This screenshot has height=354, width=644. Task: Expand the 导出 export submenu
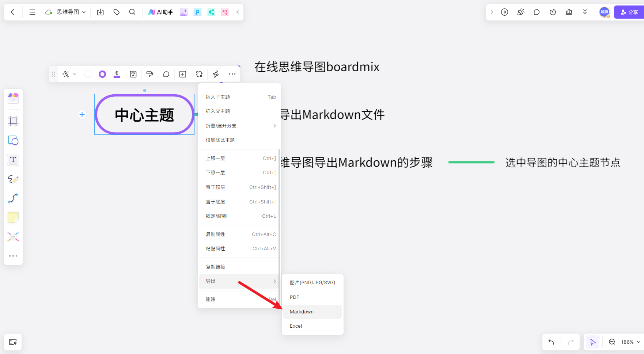(239, 281)
